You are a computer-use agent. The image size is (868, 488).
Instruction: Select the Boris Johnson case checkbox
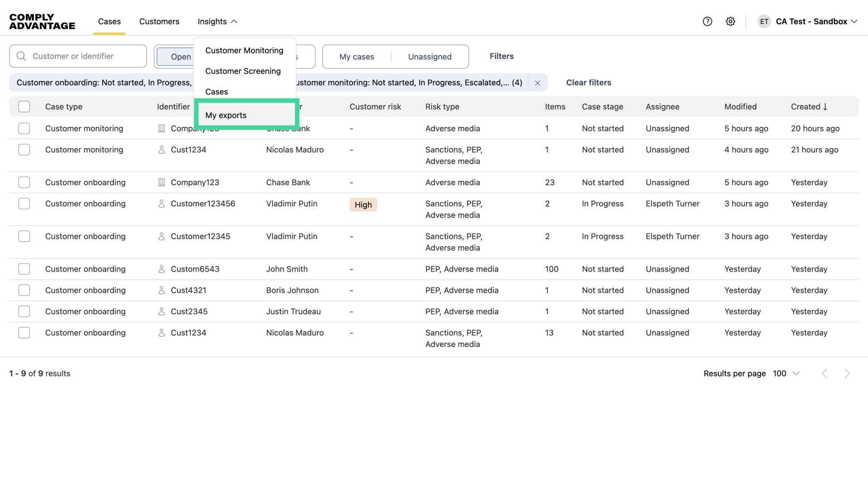pos(24,290)
